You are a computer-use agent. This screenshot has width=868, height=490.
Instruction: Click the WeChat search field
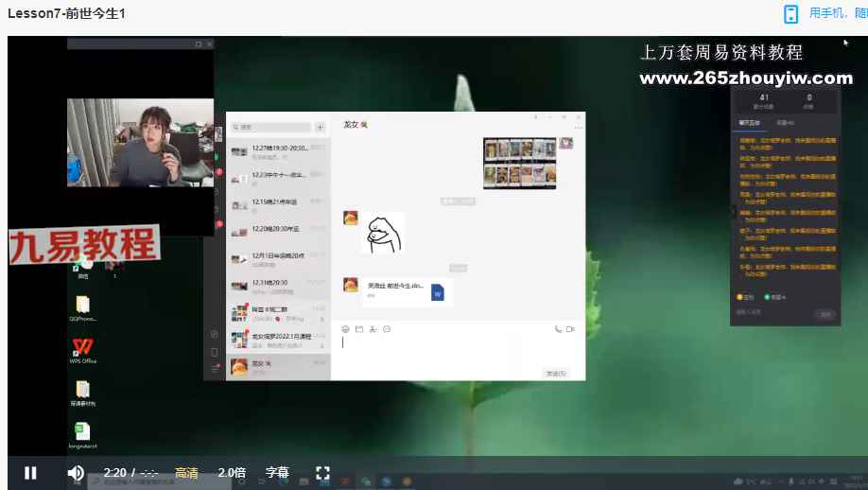tap(270, 128)
